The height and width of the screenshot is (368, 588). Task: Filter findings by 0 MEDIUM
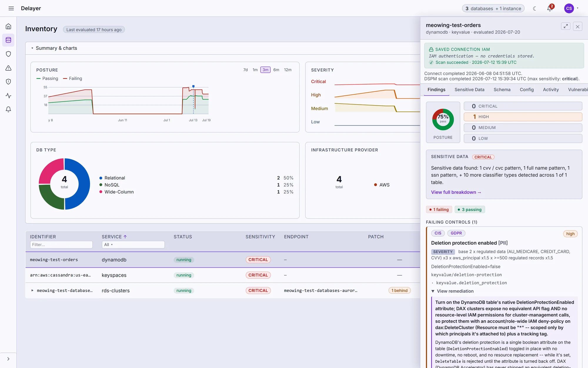tap(523, 128)
